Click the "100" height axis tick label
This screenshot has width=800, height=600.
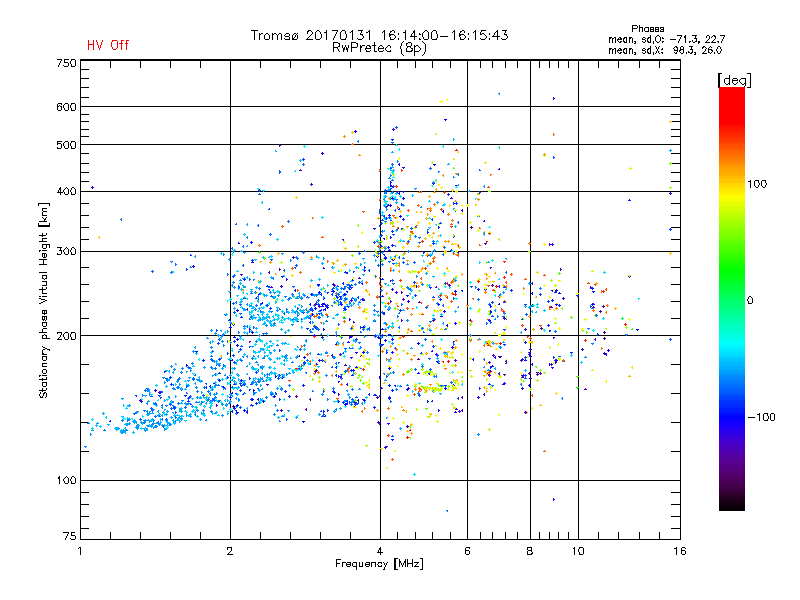66,481
